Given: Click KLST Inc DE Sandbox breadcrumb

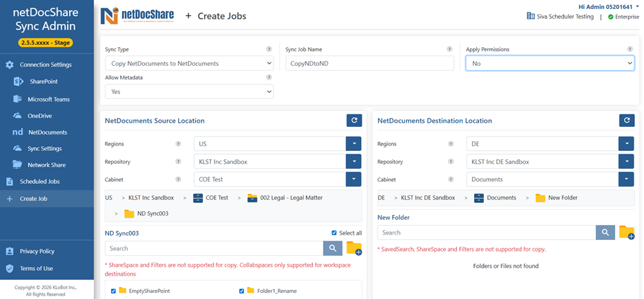Looking at the screenshot, I should pyautogui.click(x=428, y=198).
